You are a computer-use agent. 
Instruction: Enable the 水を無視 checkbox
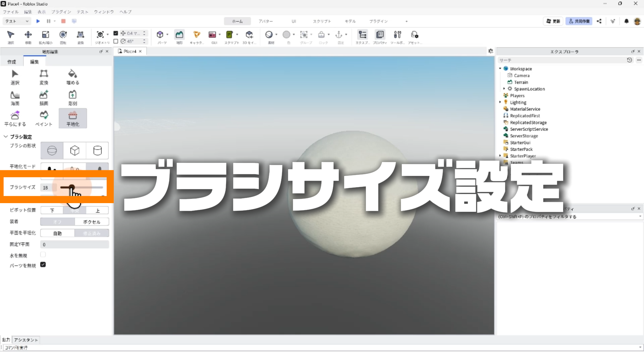43,255
